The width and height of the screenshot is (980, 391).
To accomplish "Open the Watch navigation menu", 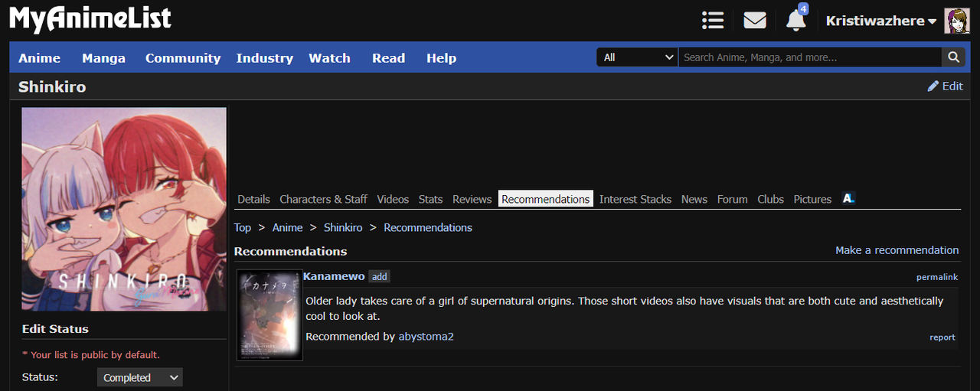I will 329,58.
